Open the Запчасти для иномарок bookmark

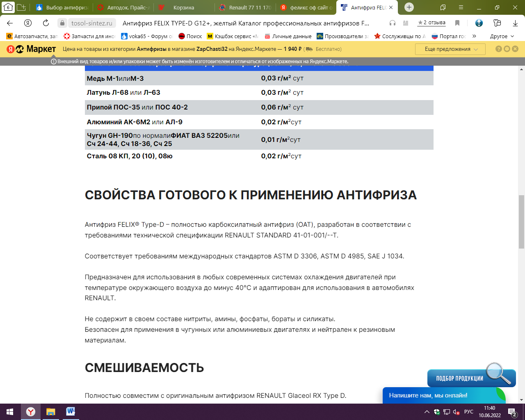click(x=89, y=36)
